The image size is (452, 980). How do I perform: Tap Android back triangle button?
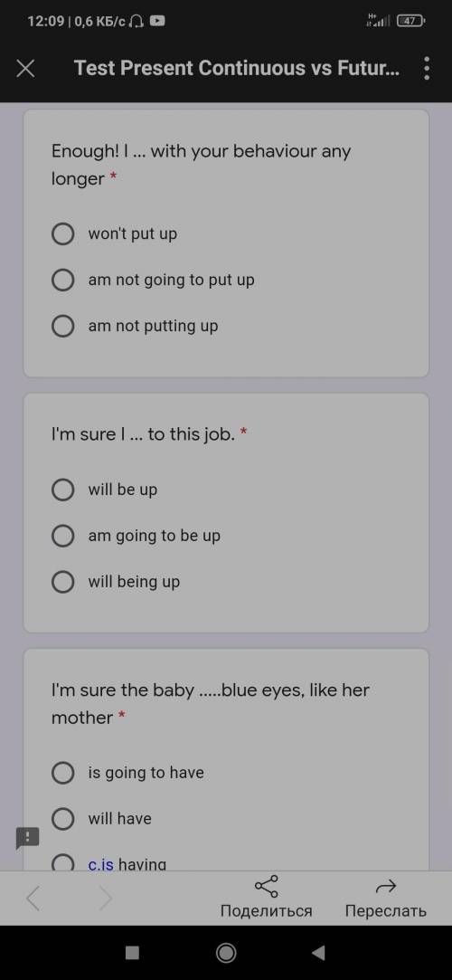point(318,953)
